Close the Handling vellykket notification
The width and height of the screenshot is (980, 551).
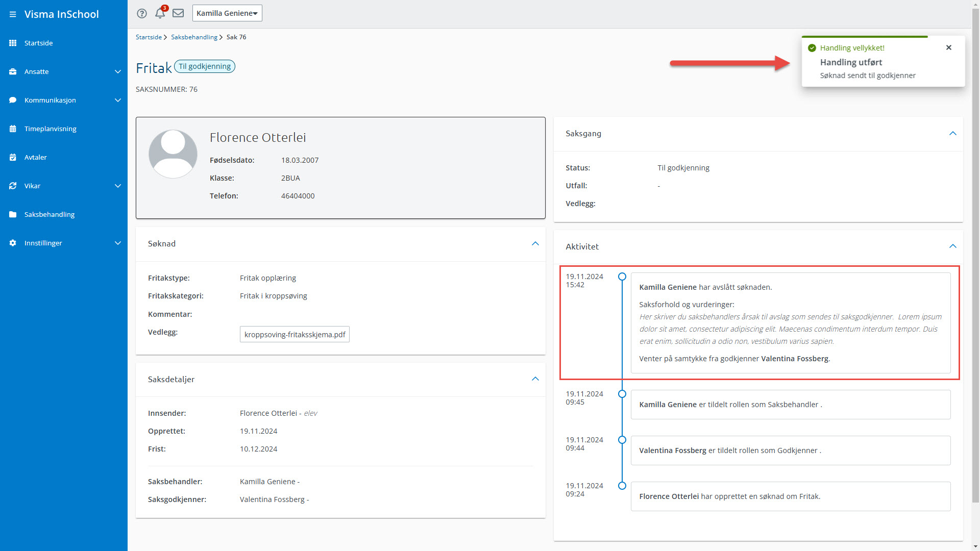coord(949,47)
